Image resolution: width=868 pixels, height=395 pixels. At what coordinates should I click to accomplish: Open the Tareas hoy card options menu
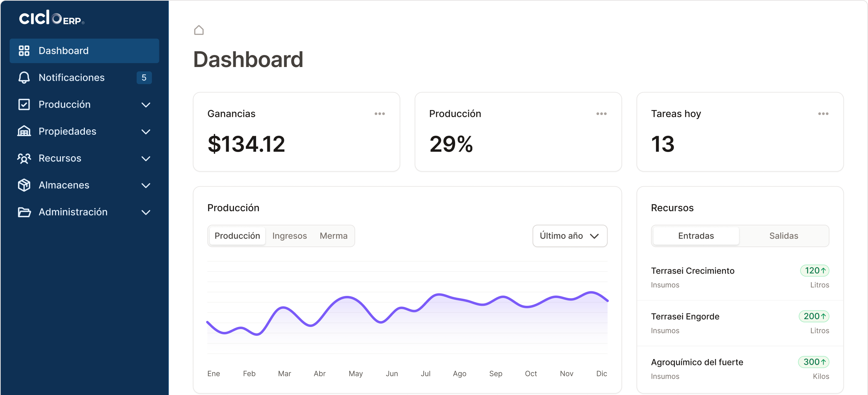pyautogui.click(x=823, y=114)
